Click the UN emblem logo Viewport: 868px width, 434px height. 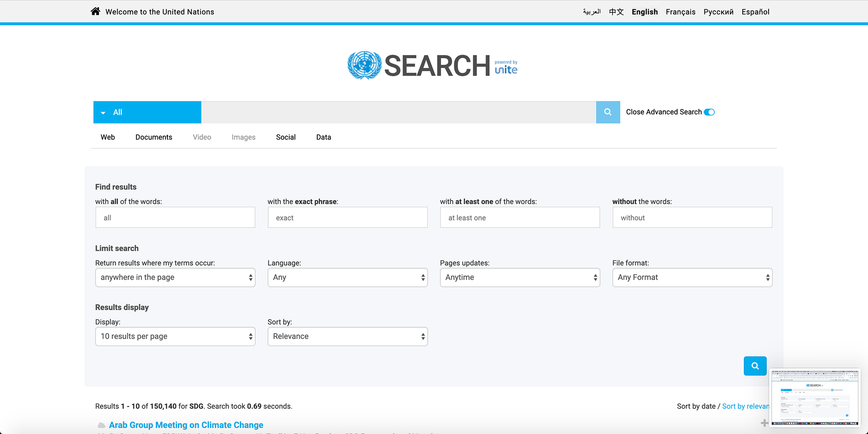point(364,65)
